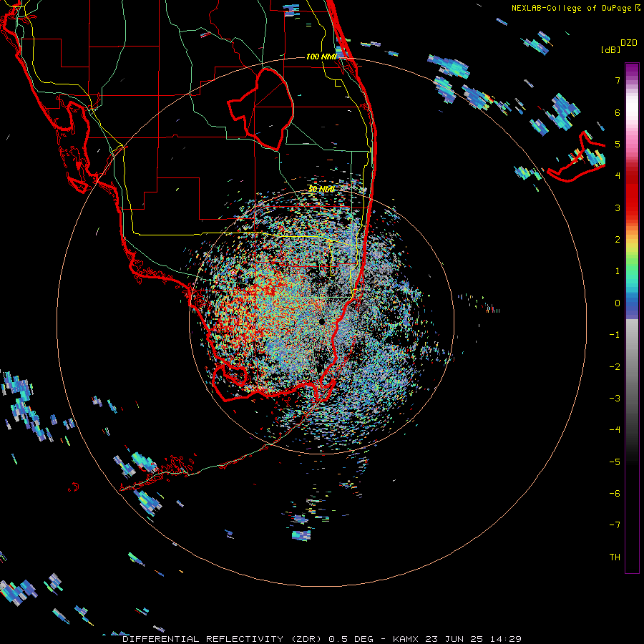Click the color bar value label 3

tap(618, 208)
